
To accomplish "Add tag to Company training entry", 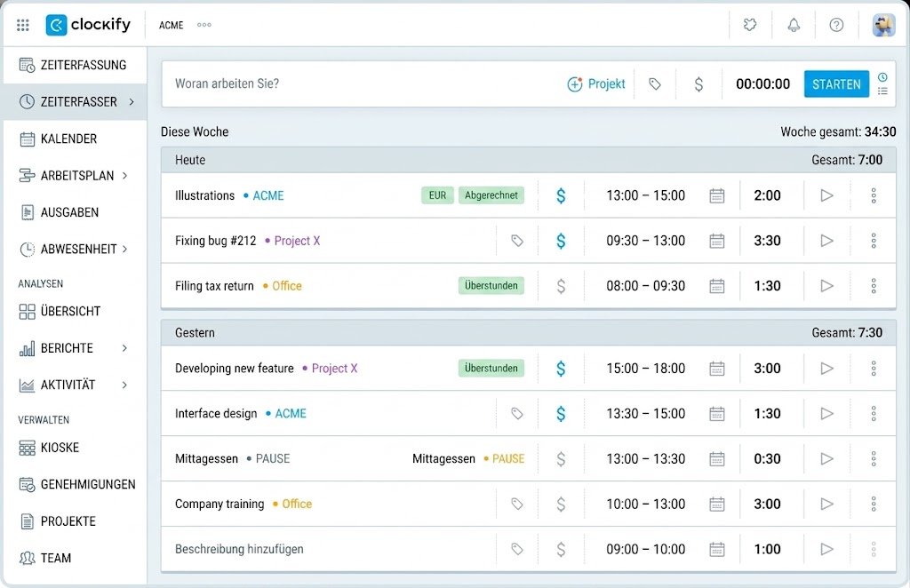I will click(x=517, y=504).
